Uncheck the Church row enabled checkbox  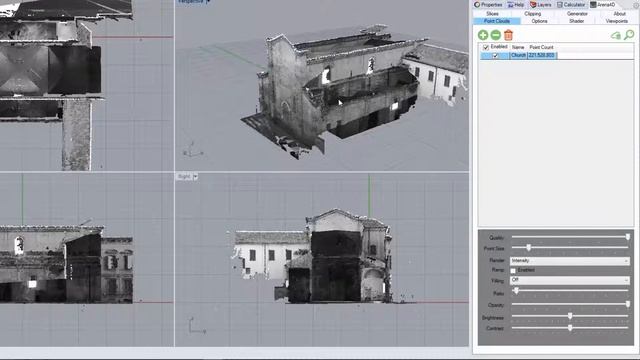click(x=495, y=56)
